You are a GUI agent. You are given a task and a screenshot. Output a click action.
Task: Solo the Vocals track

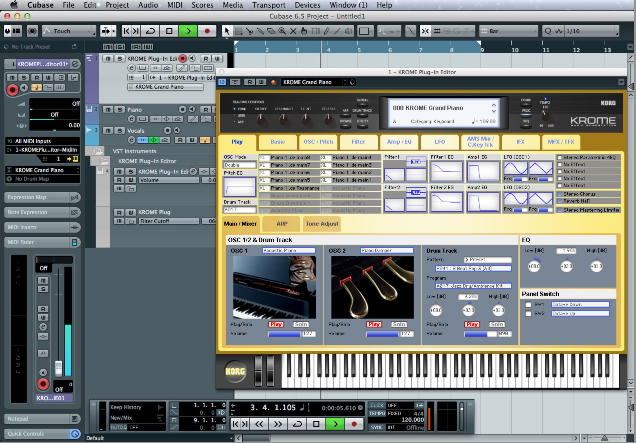[119, 131]
